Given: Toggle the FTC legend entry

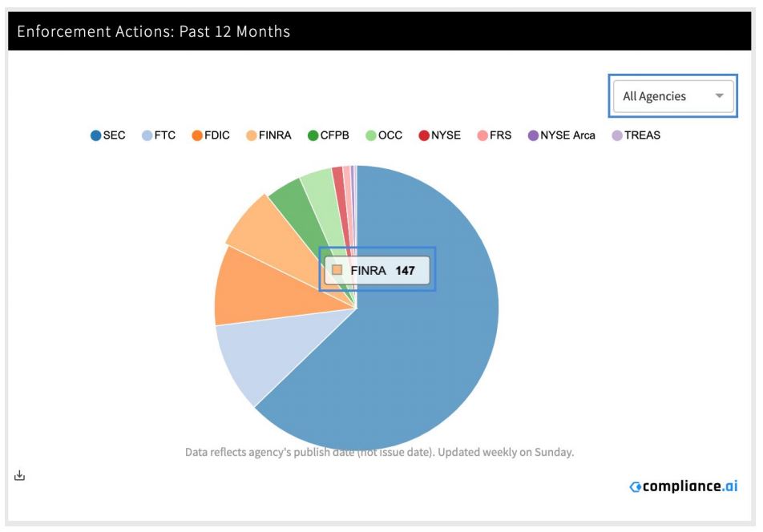Looking at the screenshot, I should (x=159, y=135).
